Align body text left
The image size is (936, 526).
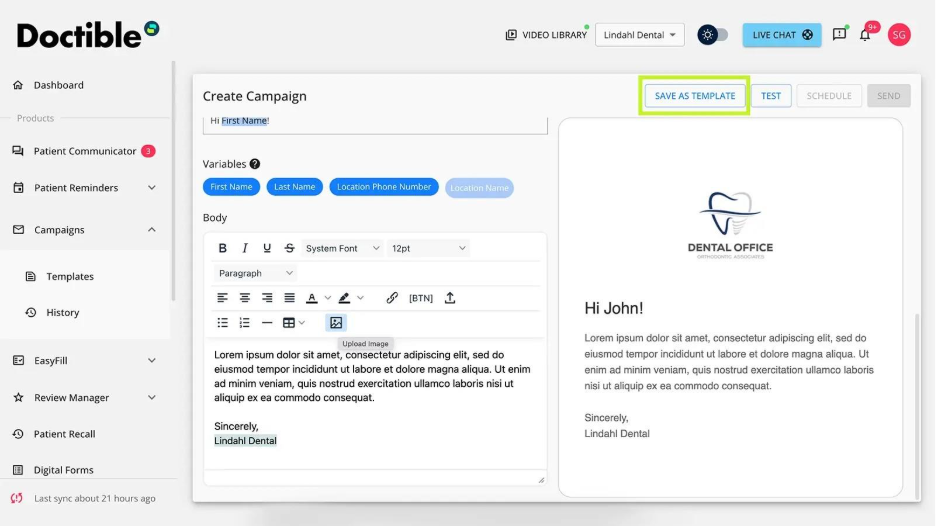(222, 298)
